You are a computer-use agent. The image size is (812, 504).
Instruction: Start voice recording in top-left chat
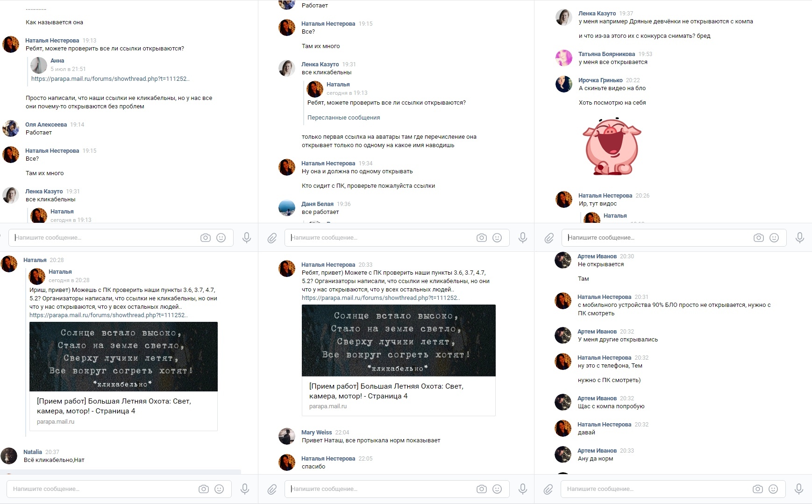(247, 238)
